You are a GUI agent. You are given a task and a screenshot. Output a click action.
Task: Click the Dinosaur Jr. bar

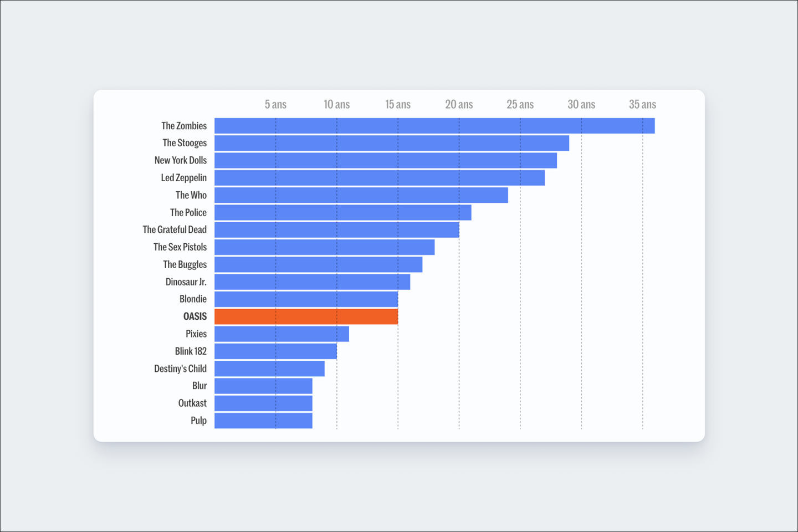tap(313, 282)
